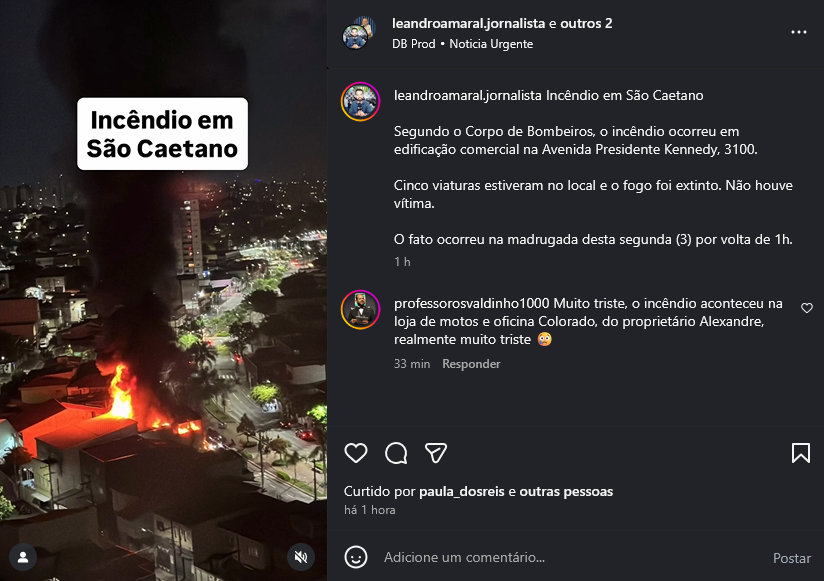Unmute the video with the speaker icon

[x=301, y=557]
